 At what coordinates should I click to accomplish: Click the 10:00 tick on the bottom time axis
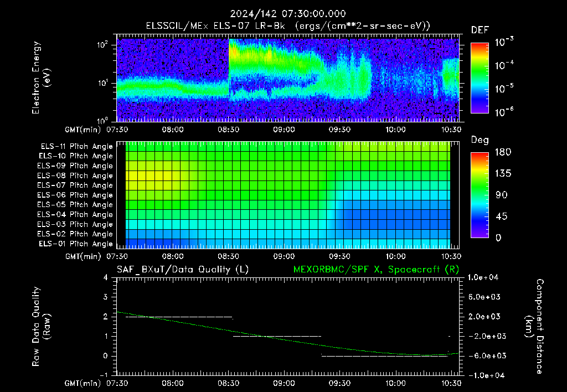pyautogui.click(x=395, y=383)
